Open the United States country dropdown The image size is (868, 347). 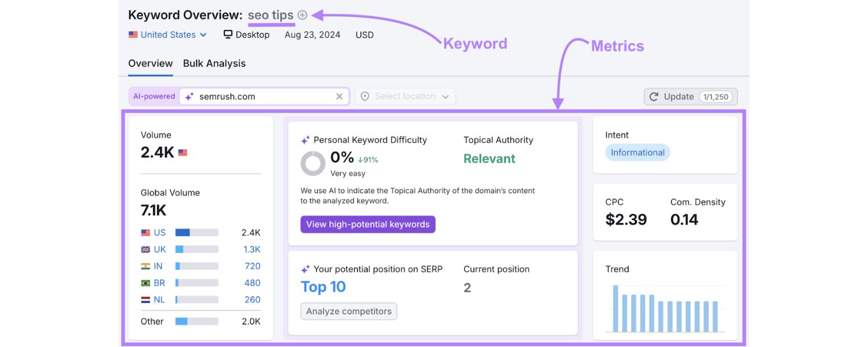tap(168, 35)
